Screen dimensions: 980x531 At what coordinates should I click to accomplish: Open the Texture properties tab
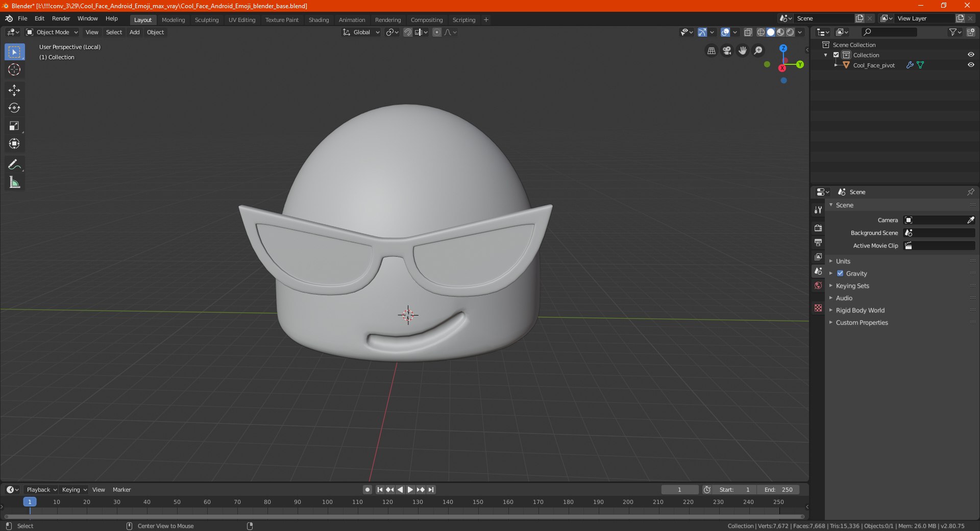tap(818, 308)
